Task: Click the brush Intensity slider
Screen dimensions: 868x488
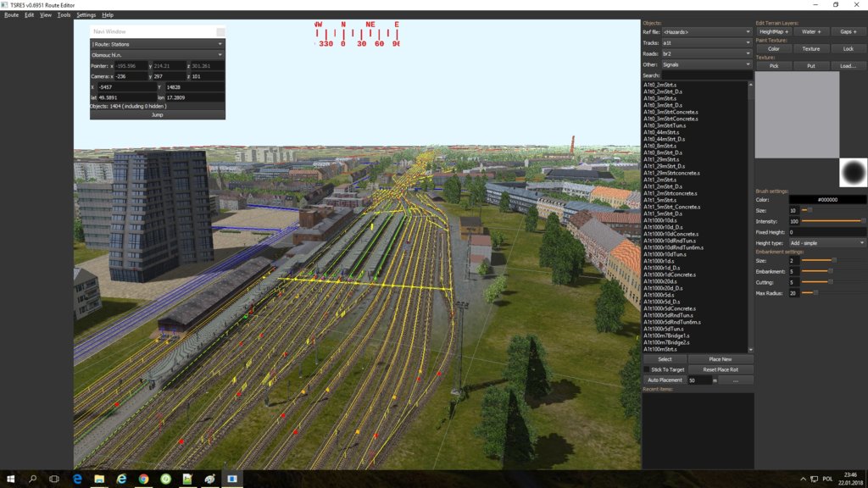Action: pos(834,221)
